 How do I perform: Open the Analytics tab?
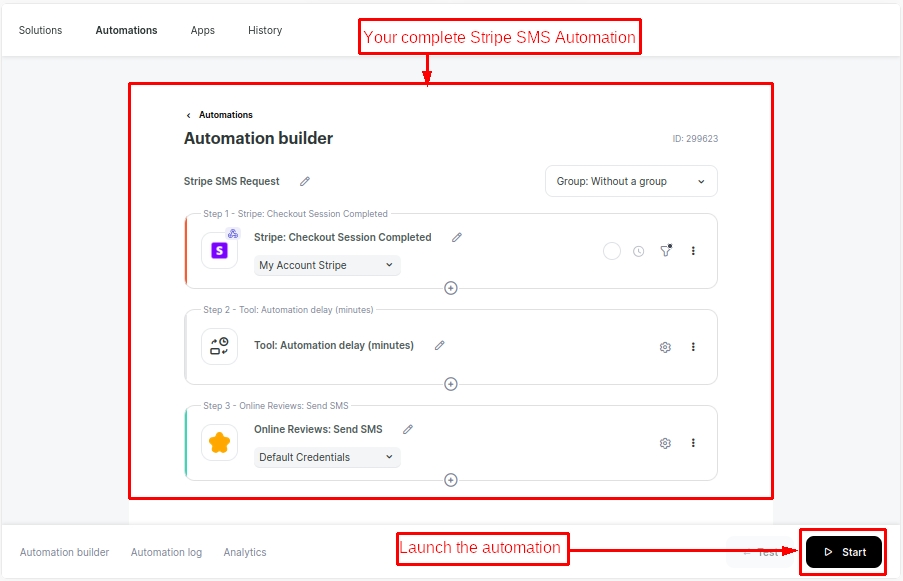[x=245, y=552]
